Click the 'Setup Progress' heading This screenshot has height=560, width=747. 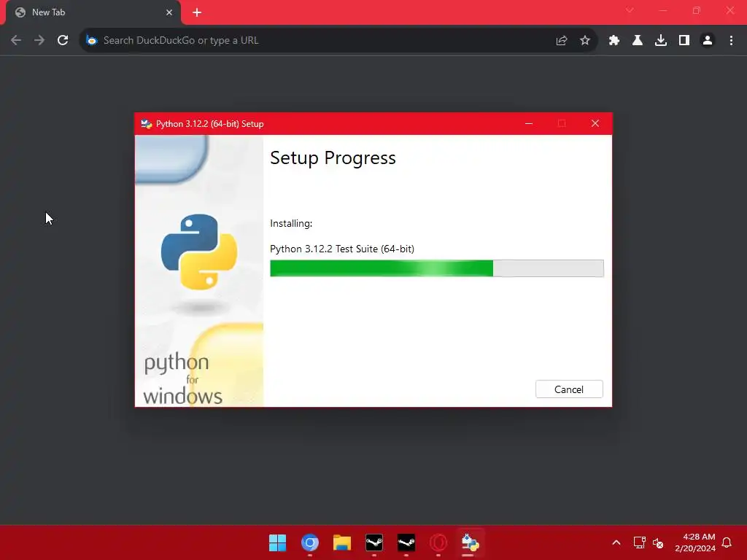(333, 157)
